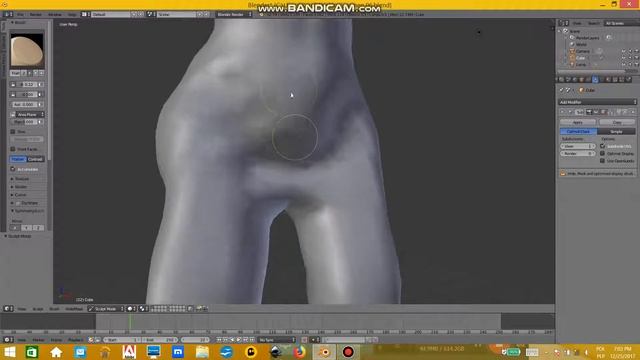This screenshot has width=640, height=360.
Task: Select Camera in the outliner
Action: coord(582,51)
